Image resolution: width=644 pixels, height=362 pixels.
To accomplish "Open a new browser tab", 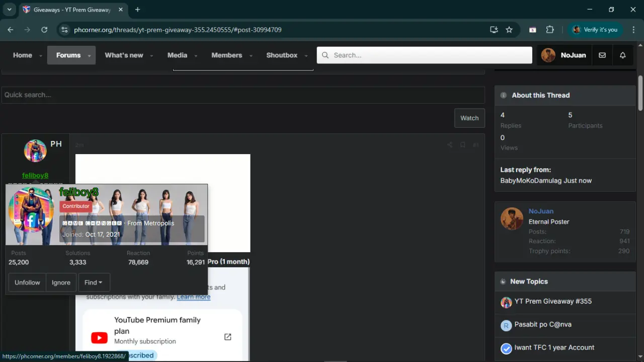I will click(x=137, y=10).
